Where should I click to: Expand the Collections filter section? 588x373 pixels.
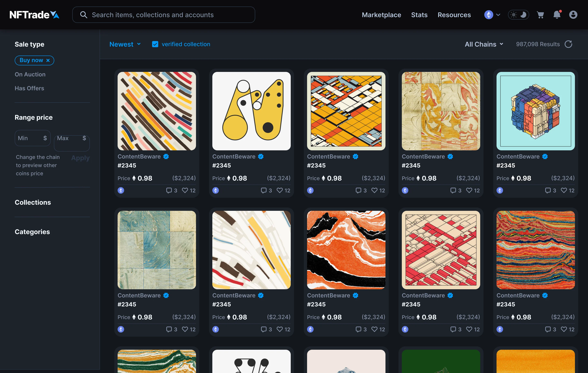point(33,202)
